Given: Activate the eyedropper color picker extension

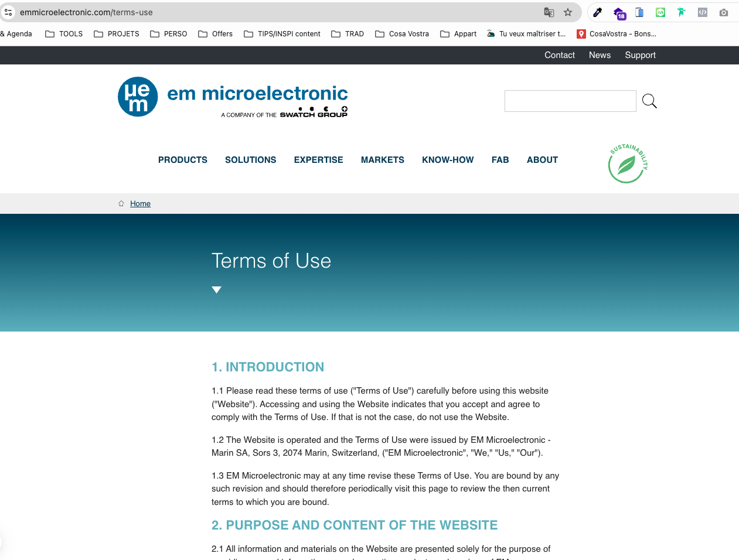Looking at the screenshot, I should click(x=598, y=12).
